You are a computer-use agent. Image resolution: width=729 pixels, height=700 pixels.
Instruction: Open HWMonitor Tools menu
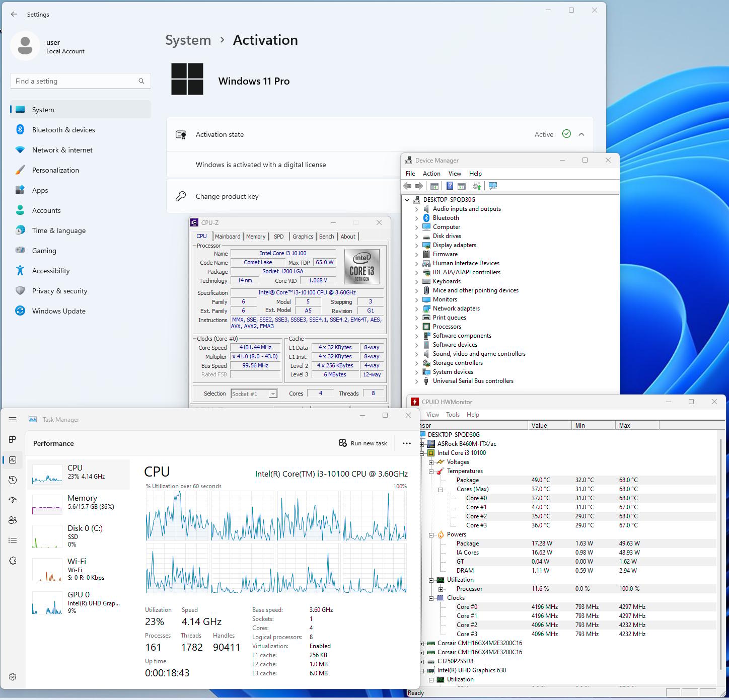point(453,415)
